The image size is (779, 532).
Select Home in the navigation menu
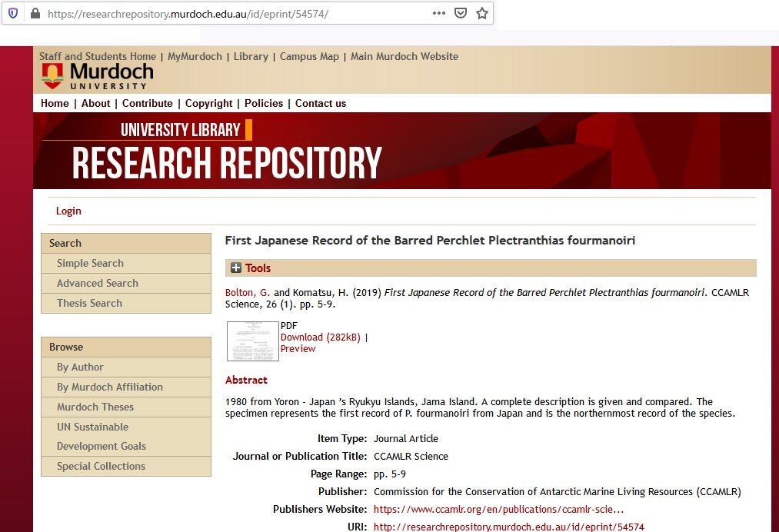[55, 103]
